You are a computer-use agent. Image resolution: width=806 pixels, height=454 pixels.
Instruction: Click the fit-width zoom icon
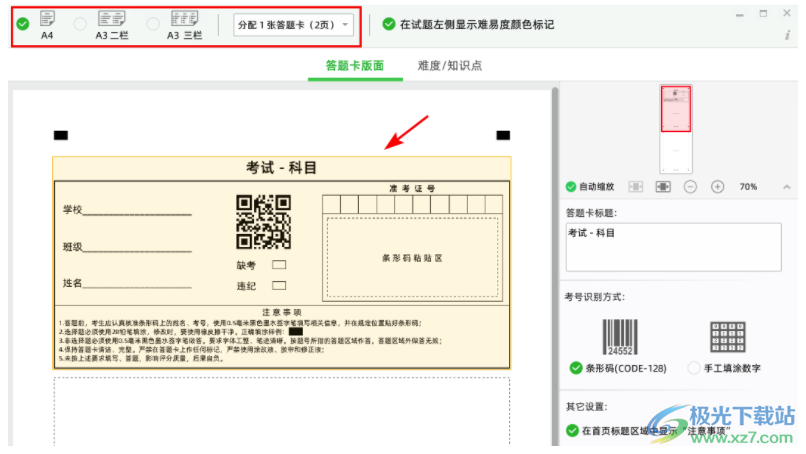(x=636, y=187)
